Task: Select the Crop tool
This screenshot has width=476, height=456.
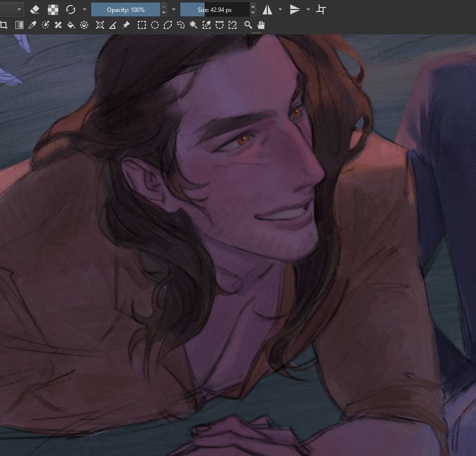Action: tap(4, 25)
